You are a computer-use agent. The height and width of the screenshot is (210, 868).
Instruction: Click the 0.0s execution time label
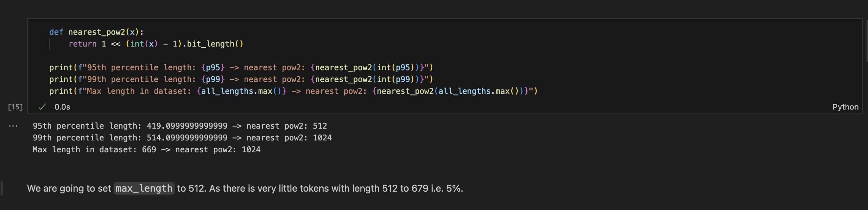(x=62, y=107)
